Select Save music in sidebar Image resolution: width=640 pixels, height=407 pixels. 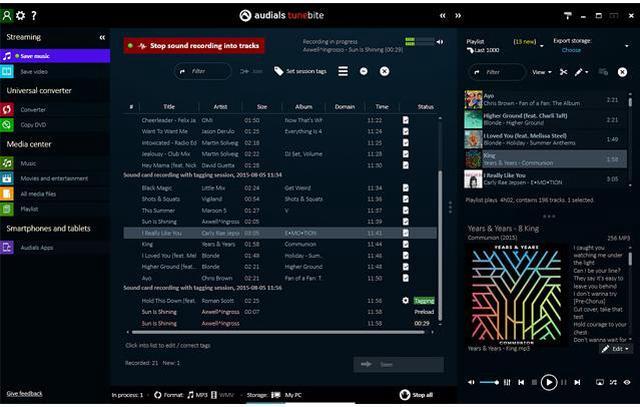[x=55, y=56]
